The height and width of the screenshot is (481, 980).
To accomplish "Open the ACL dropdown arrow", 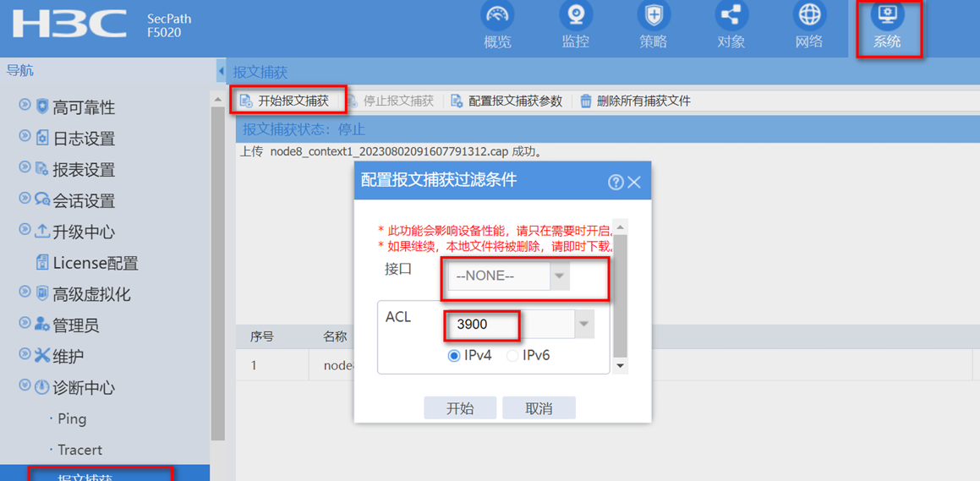I will coord(583,324).
